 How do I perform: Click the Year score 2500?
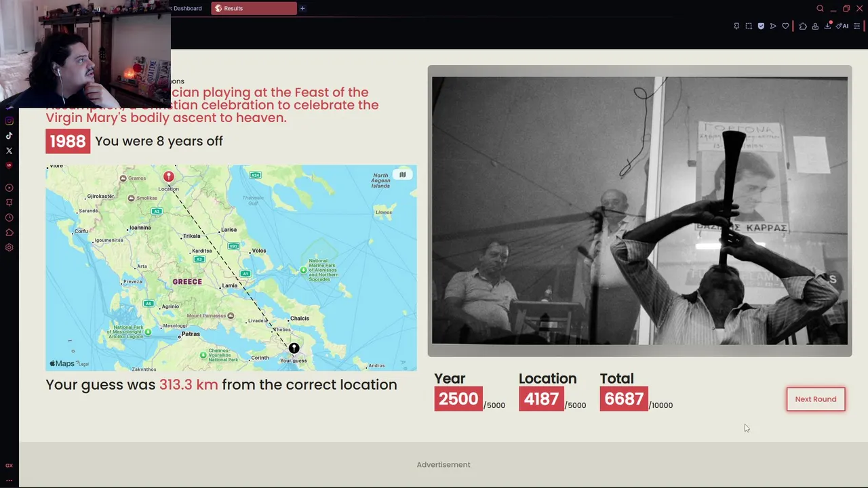coord(458,399)
